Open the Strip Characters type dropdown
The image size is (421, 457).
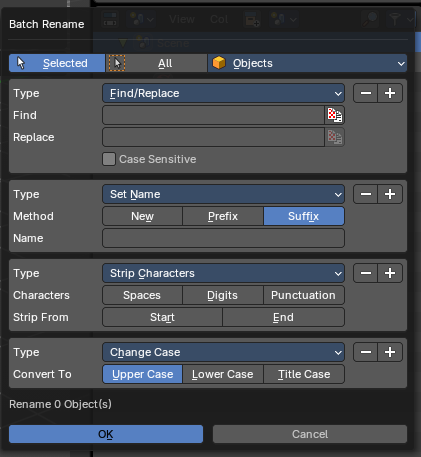(223, 273)
